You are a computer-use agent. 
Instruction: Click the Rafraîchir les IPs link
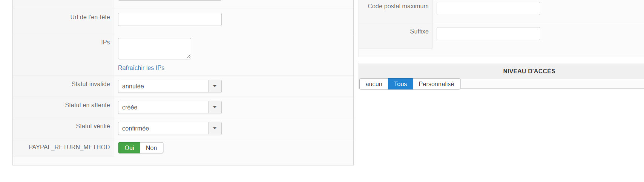click(141, 68)
